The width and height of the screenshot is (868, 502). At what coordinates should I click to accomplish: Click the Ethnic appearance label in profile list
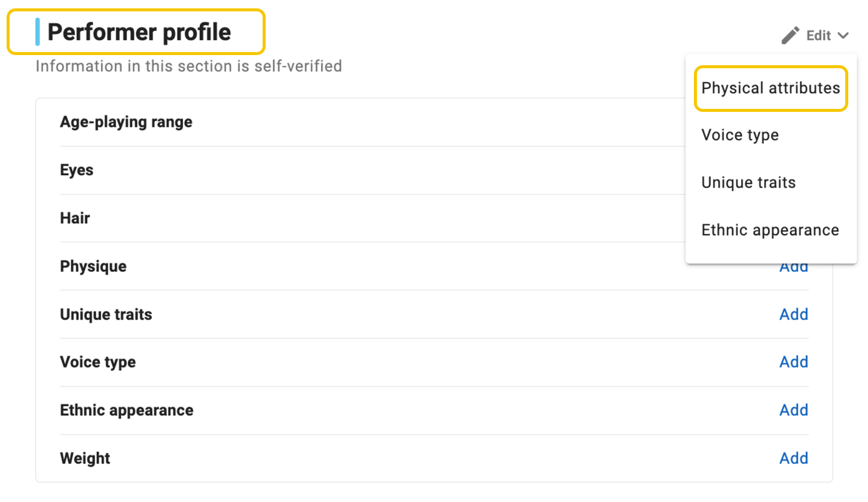[126, 410]
